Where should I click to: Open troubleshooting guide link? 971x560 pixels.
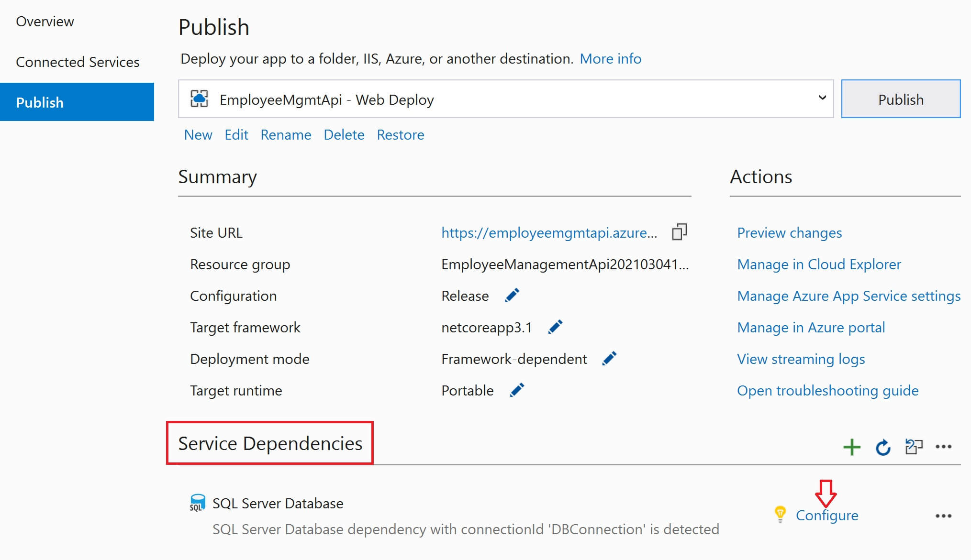[x=827, y=391]
